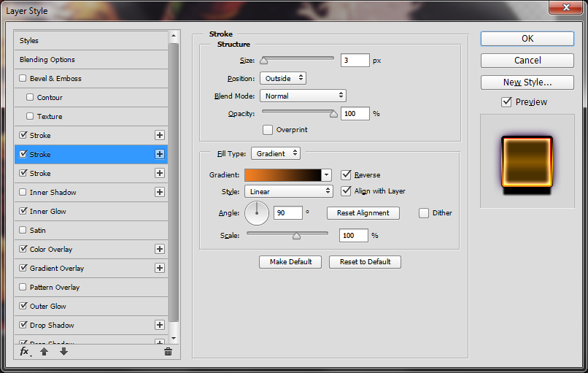Click the Opacity slider handle
The image size is (588, 373).
coord(333,114)
